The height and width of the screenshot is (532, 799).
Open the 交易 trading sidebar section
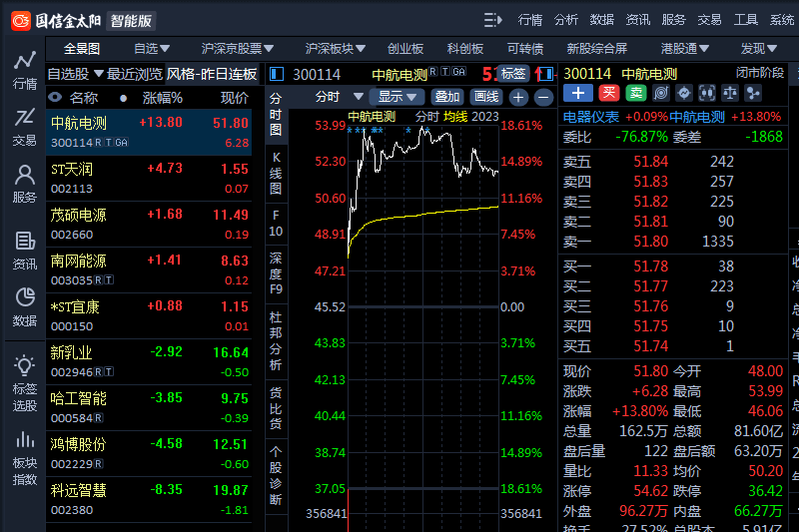(x=24, y=128)
